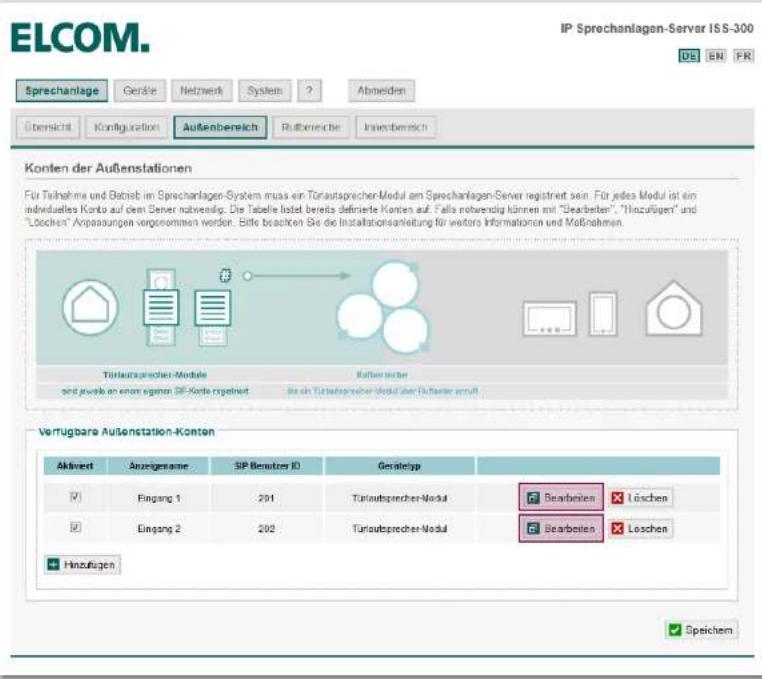The image size is (762, 679).
Task: Click second door speaker module icon
Action: coord(213,318)
